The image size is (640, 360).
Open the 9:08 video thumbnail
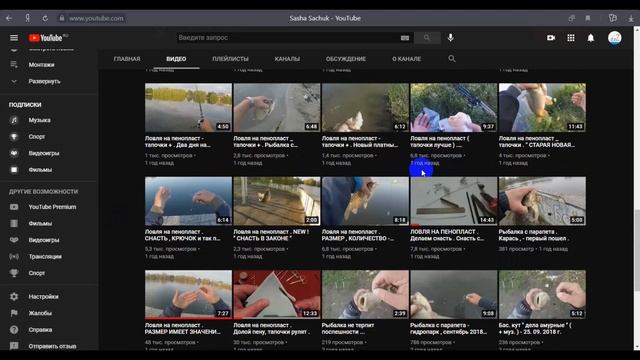[x=454, y=295]
